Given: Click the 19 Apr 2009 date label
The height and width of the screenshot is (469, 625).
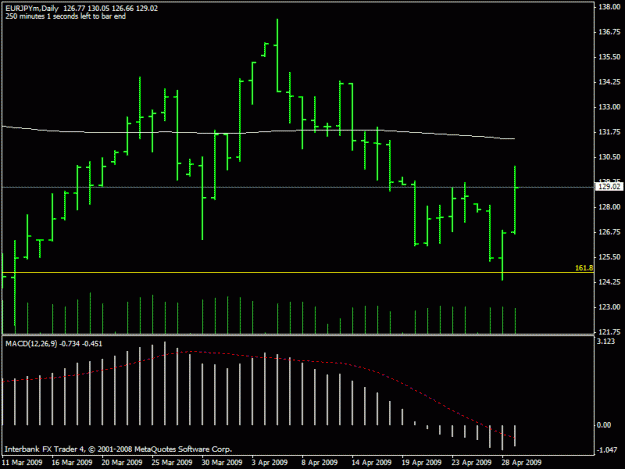Looking at the screenshot, I should point(421,462).
